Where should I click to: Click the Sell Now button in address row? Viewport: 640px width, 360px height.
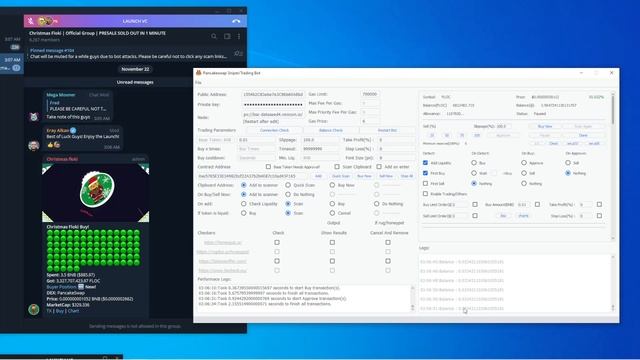386,176
